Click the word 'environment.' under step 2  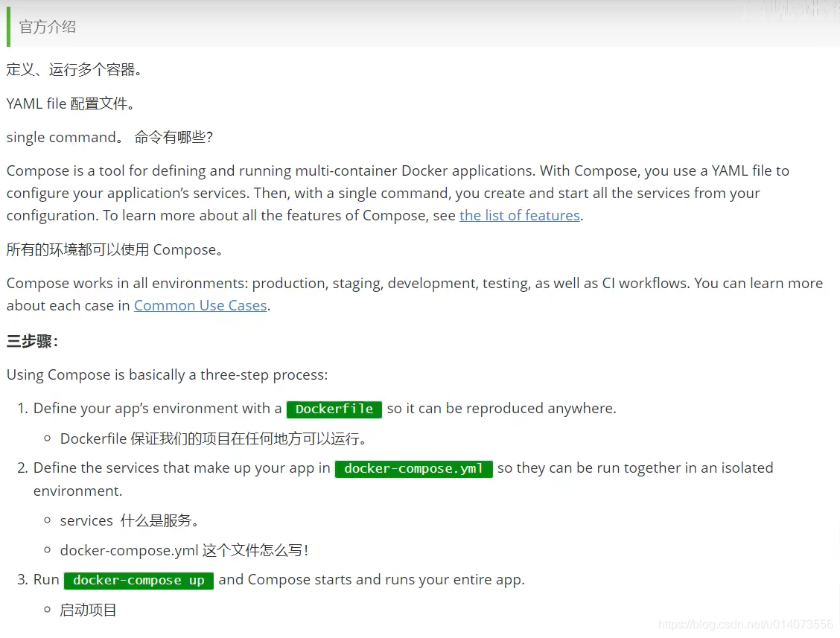[x=77, y=491]
